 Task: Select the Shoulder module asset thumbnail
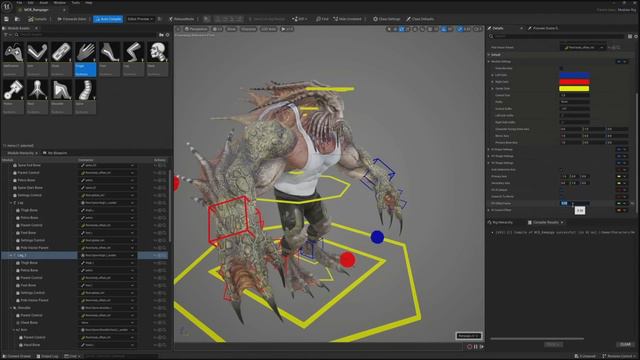(x=61, y=90)
